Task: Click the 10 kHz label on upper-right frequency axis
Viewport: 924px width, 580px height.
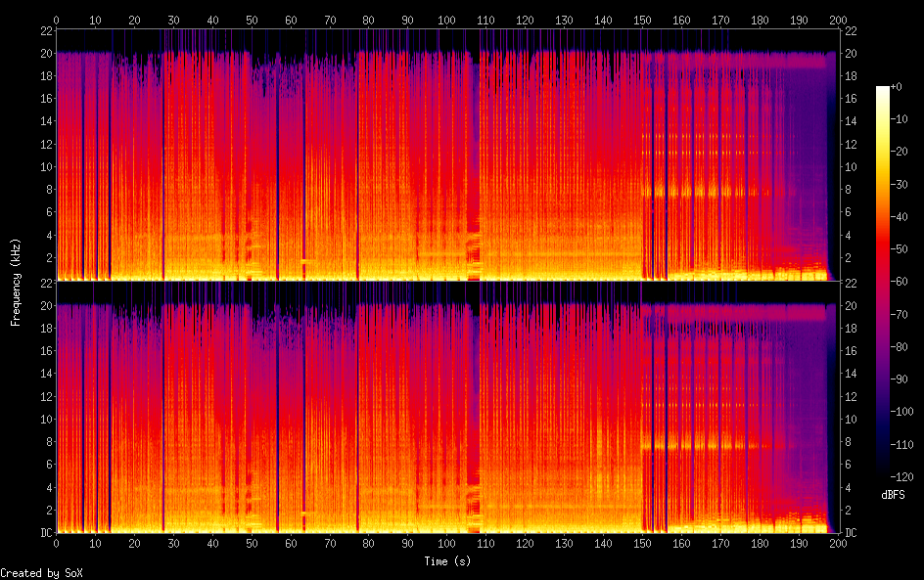Action: click(x=851, y=166)
